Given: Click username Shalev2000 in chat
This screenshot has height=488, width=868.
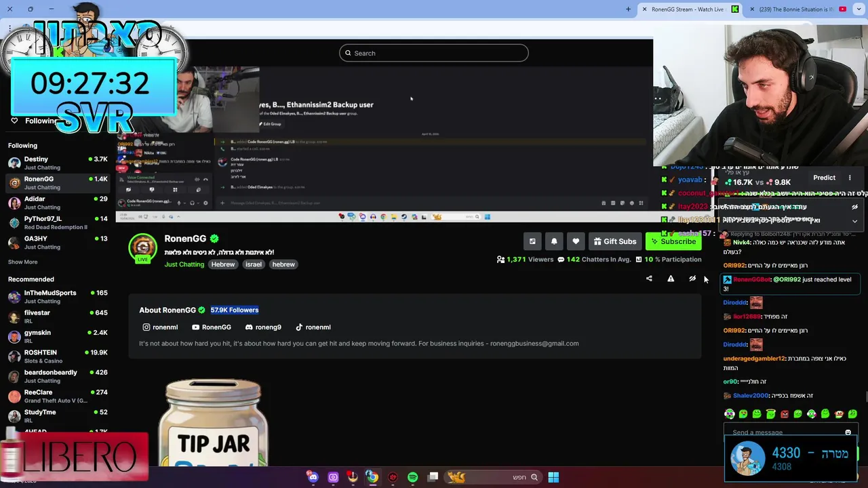Looking at the screenshot, I should click(751, 396).
